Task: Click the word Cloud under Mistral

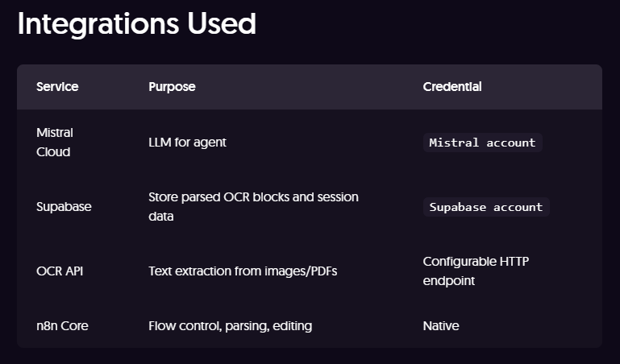Action: [x=53, y=152]
